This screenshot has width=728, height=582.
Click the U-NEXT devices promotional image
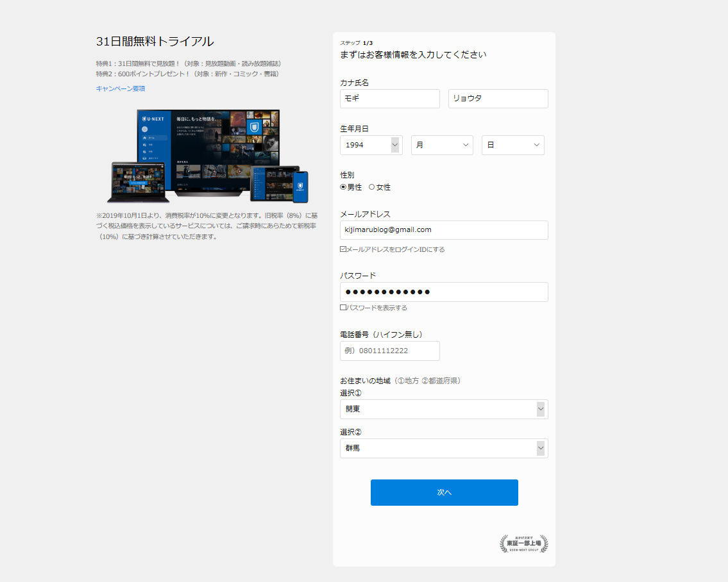[208, 156]
